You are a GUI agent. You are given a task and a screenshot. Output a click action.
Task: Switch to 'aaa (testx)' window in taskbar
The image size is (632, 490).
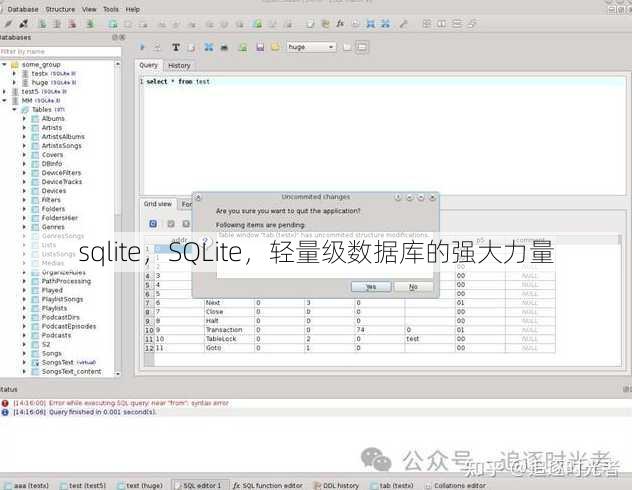click(27, 486)
